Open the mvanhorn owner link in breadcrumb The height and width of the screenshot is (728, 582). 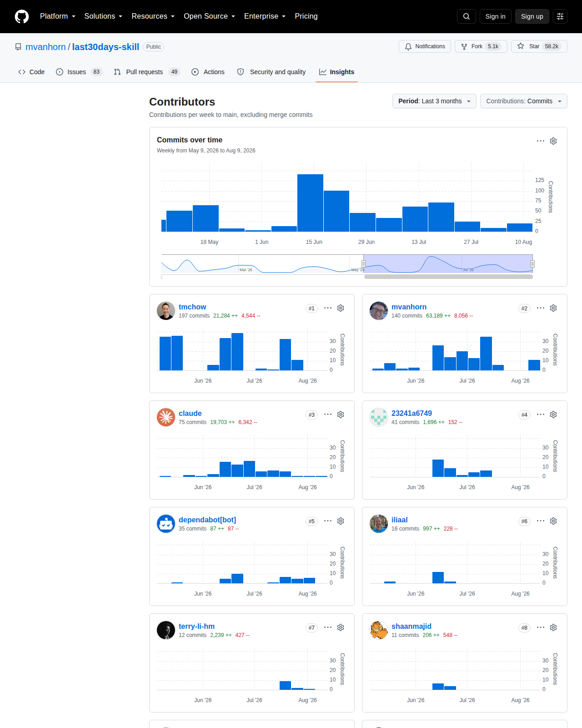click(x=45, y=47)
